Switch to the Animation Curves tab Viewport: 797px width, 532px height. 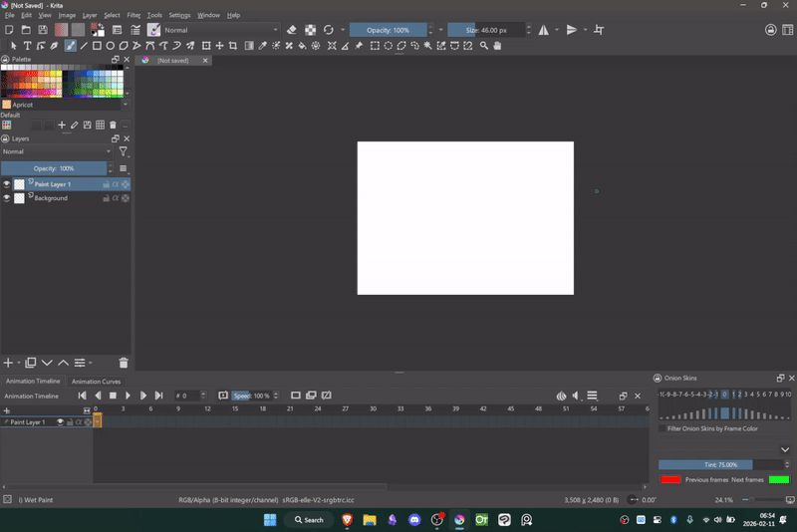[96, 382]
